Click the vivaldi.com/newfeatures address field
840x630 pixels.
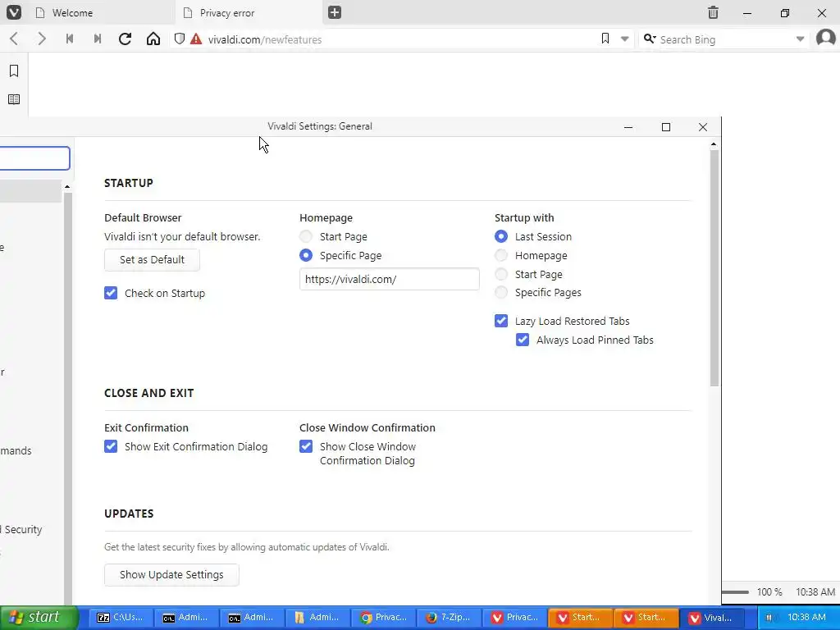(402, 39)
